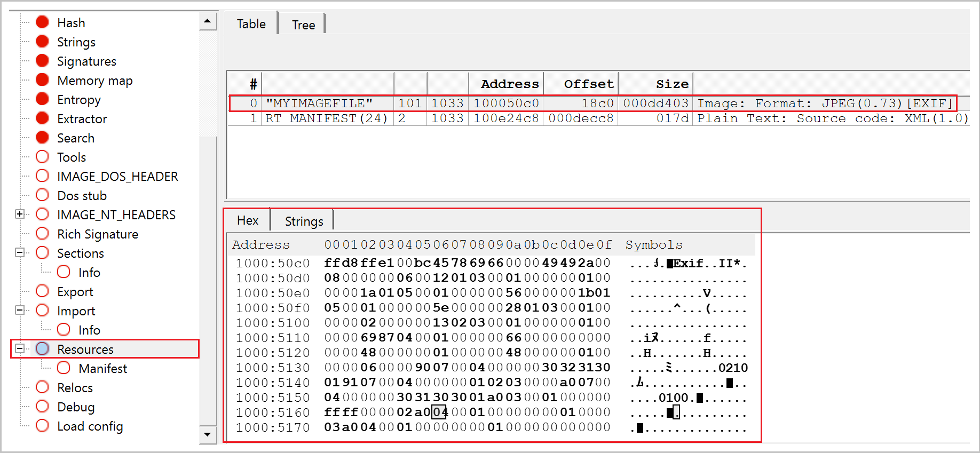
Task: Click the circle icon beside Load config
Action: [42, 426]
